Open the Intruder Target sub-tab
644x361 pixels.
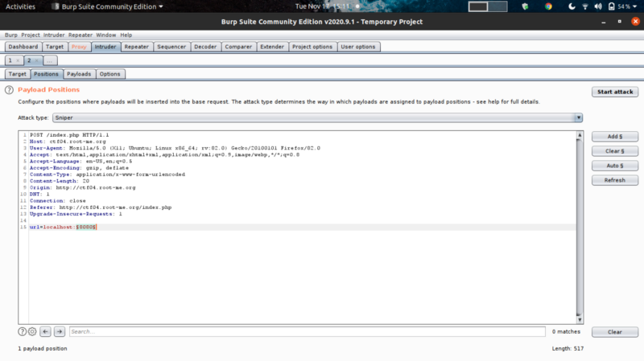pos(17,74)
